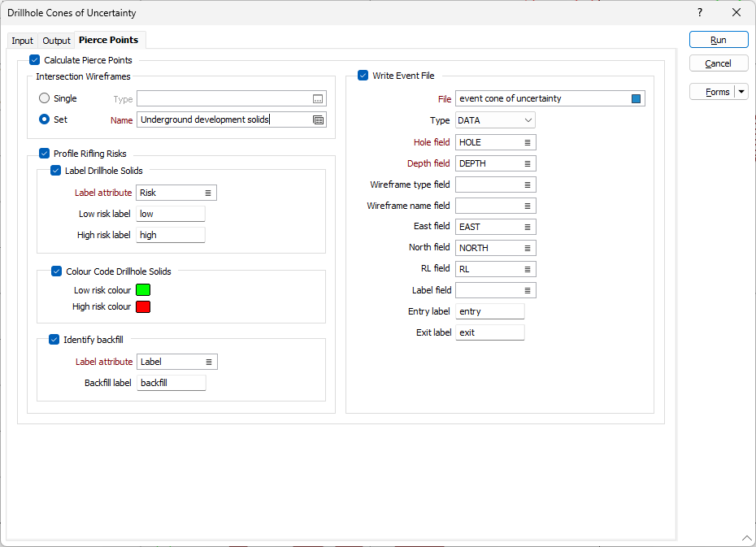Uncheck the Identify backfill option
This screenshot has height=547, width=756.
pyautogui.click(x=54, y=340)
